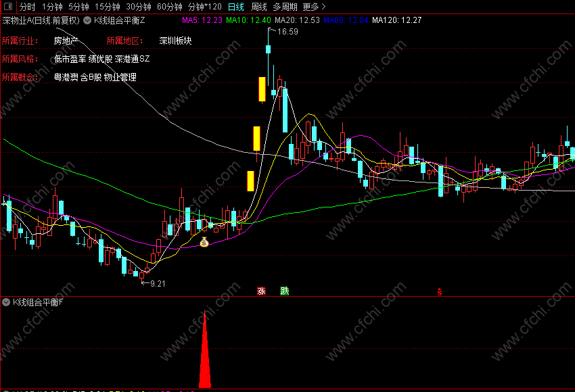The width and height of the screenshot is (575, 392).
Task: Click the 16.59 high price label
Action: tap(287, 32)
